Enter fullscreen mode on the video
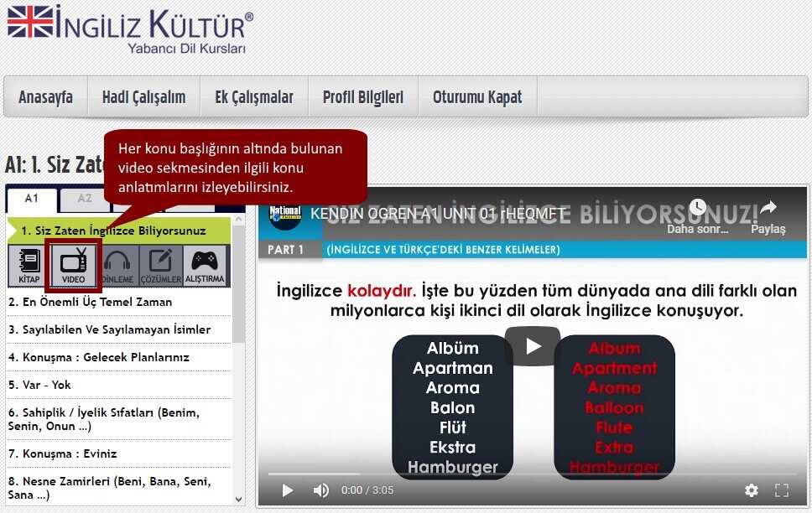Image resolution: width=812 pixels, height=513 pixels. tap(782, 490)
